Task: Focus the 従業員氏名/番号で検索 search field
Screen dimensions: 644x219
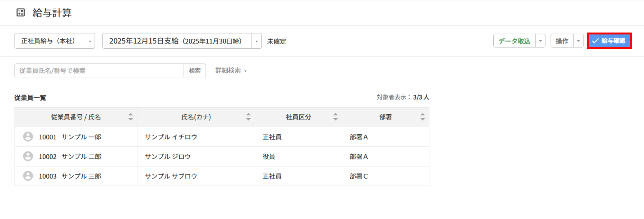Action: pyautogui.click(x=99, y=71)
